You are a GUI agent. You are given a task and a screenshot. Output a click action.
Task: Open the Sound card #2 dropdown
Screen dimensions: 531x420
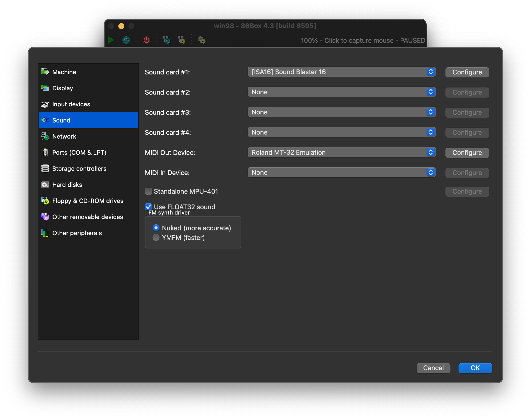tap(342, 92)
